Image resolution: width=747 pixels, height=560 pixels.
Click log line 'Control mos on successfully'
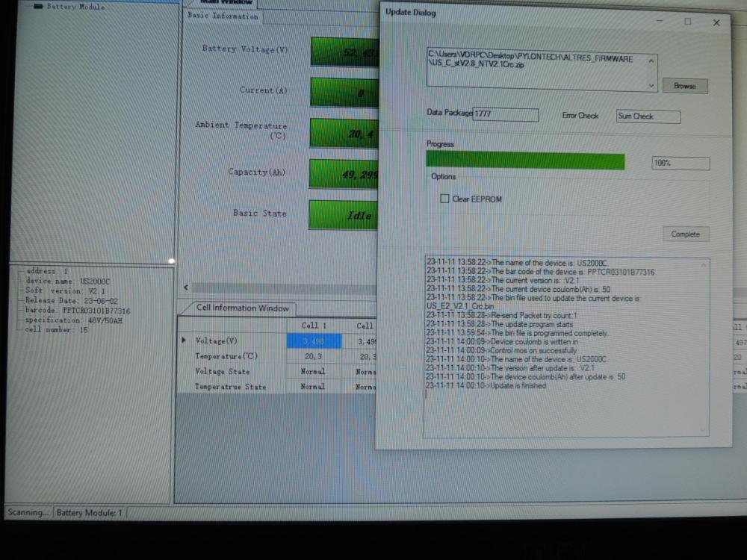coord(501,350)
